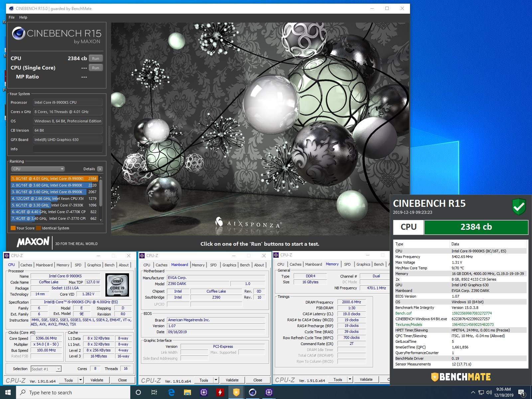Image resolution: width=532 pixels, height=399 pixels.
Task: Open Tools dropdown arrow in first CPU-Z window
Action: [x=80, y=380]
